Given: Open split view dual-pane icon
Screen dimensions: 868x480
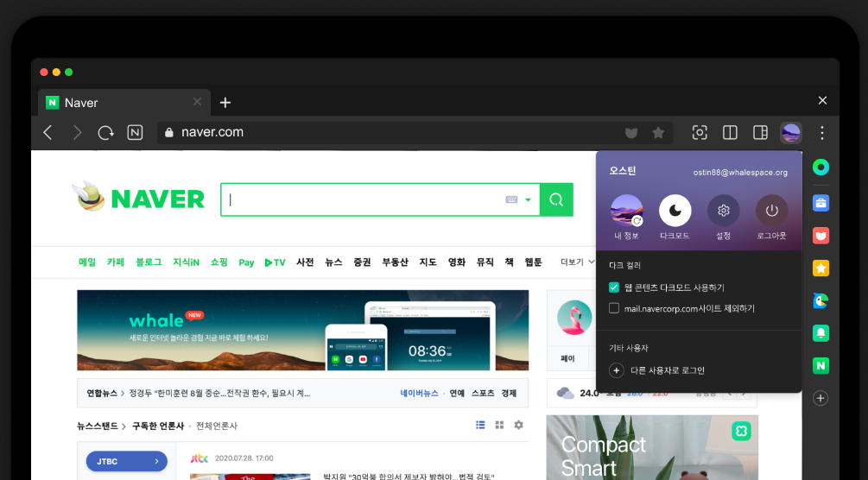Looking at the screenshot, I should 730,132.
